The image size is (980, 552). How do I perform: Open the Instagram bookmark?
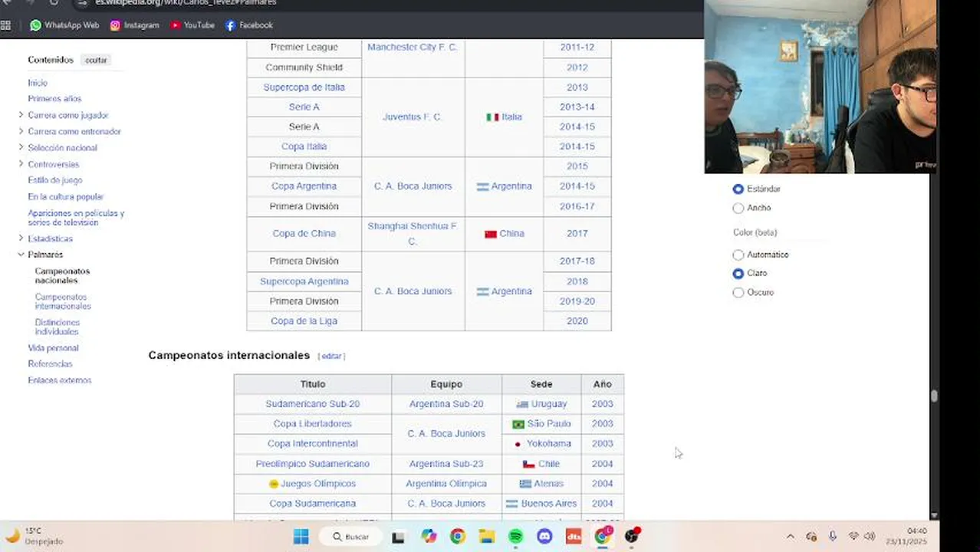pos(134,25)
